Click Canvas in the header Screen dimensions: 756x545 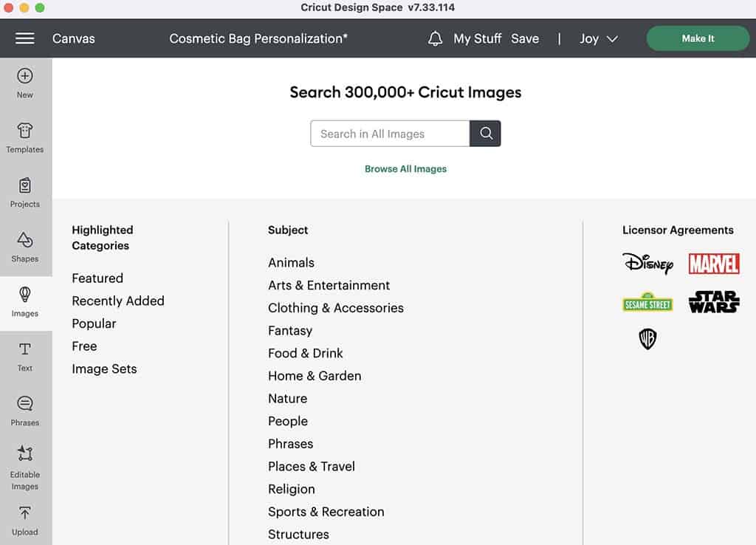(74, 38)
